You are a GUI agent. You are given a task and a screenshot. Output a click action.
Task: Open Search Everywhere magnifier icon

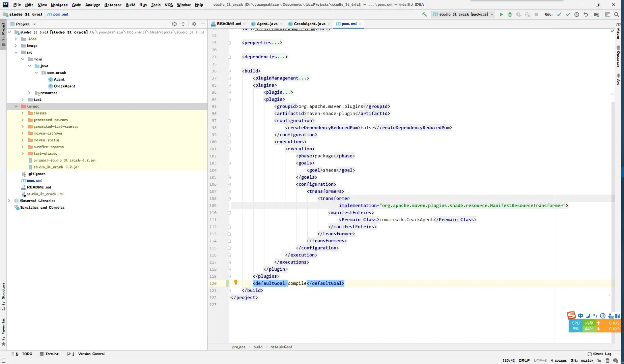(x=617, y=14)
